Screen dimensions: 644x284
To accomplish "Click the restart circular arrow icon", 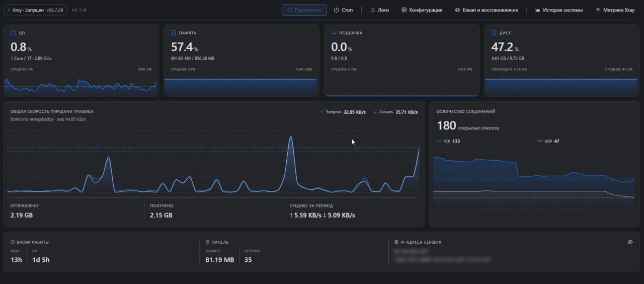I will pos(289,10).
